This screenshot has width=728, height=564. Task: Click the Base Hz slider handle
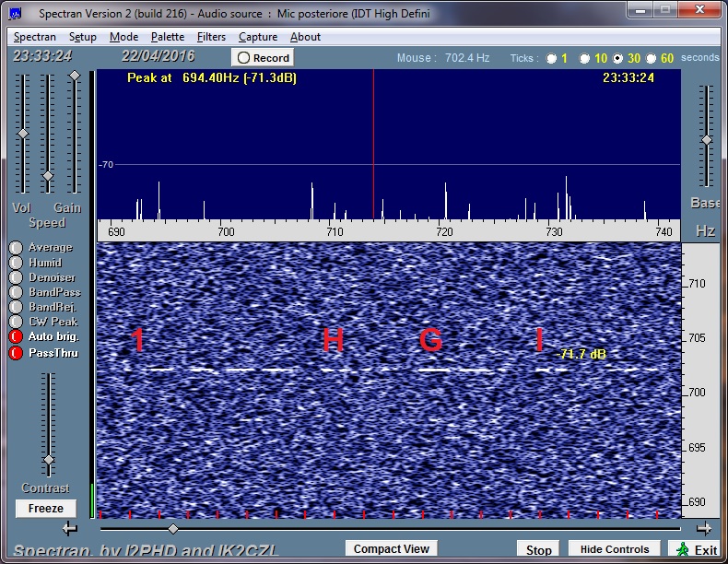tap(707, 140)
